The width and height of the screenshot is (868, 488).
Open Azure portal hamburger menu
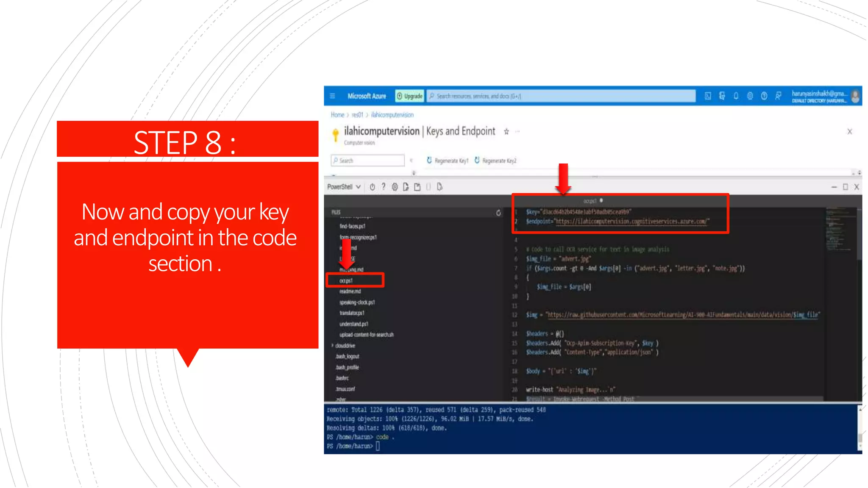pyautogui.click(x=333, y=96)
